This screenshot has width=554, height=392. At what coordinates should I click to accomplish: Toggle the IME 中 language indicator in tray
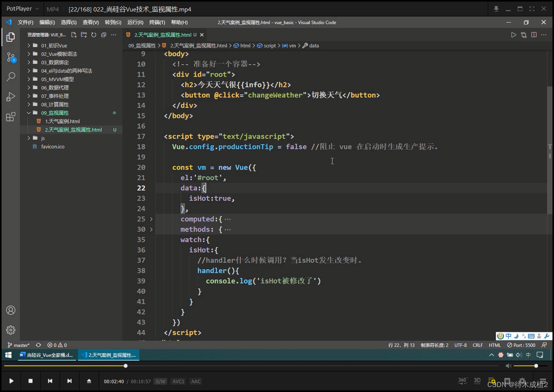coord(528,355)
